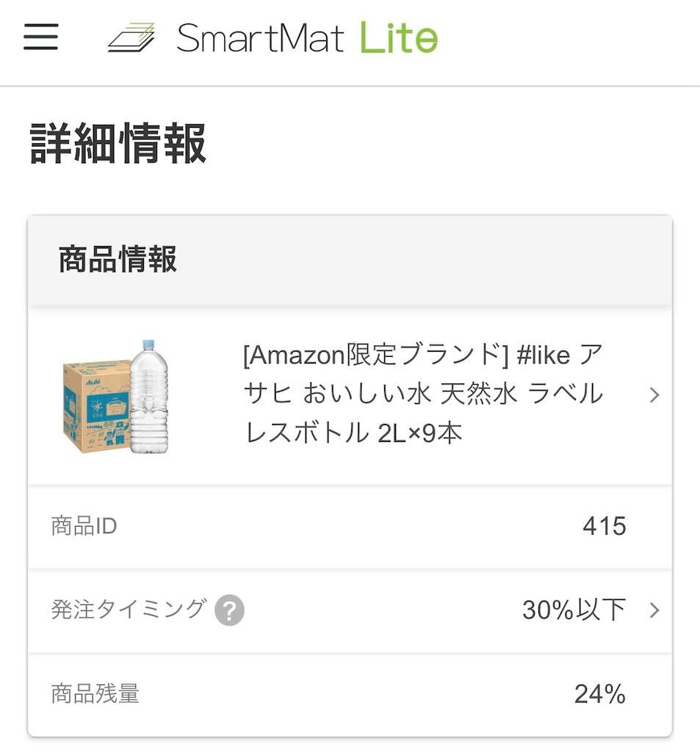Open the Amazon限定ブランド product title
The width and height of the screenshot is (700, 752).
point(422,355)
